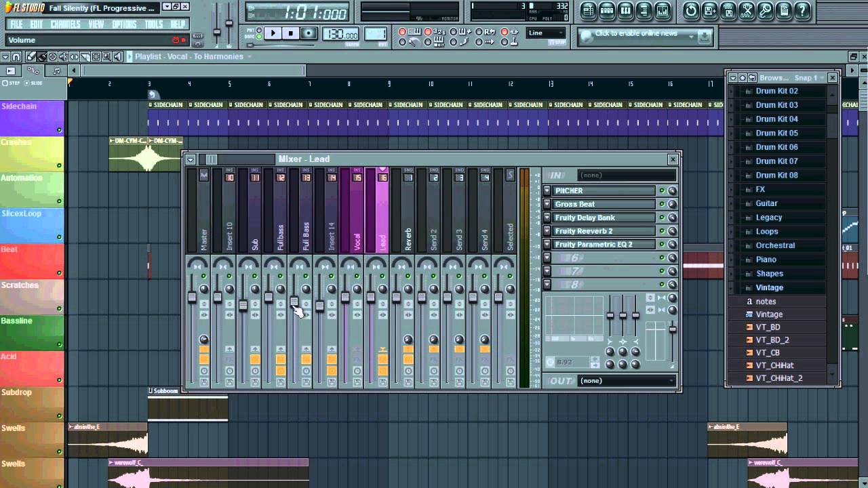Open the Fruity Reeverb 2 slot arrow

[547, 231]
